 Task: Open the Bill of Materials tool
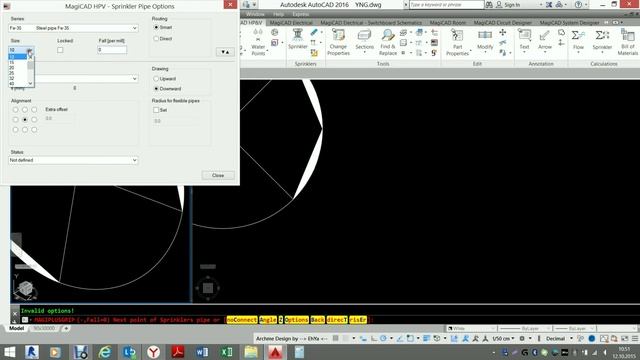point(627,42)
